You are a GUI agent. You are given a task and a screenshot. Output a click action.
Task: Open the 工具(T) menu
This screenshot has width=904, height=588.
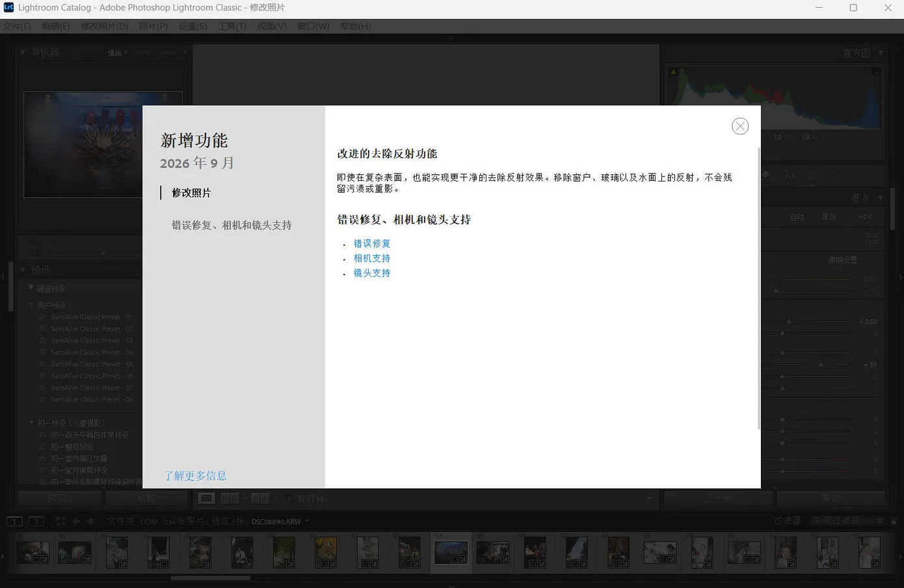(232, 26)
